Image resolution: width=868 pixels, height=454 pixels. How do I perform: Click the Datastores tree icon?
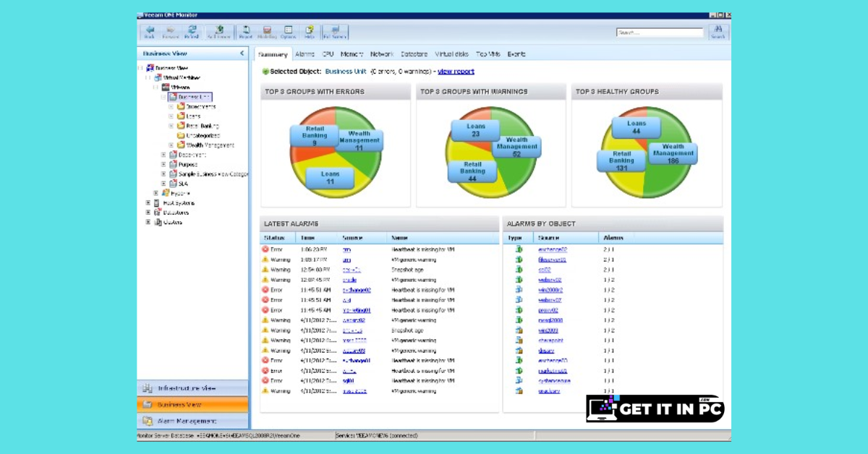point(158,213)
